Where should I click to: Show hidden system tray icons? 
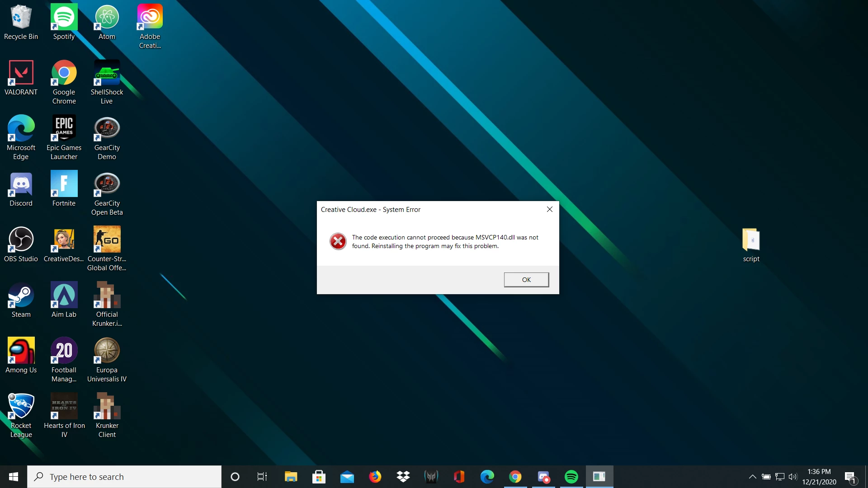[752, 477]
